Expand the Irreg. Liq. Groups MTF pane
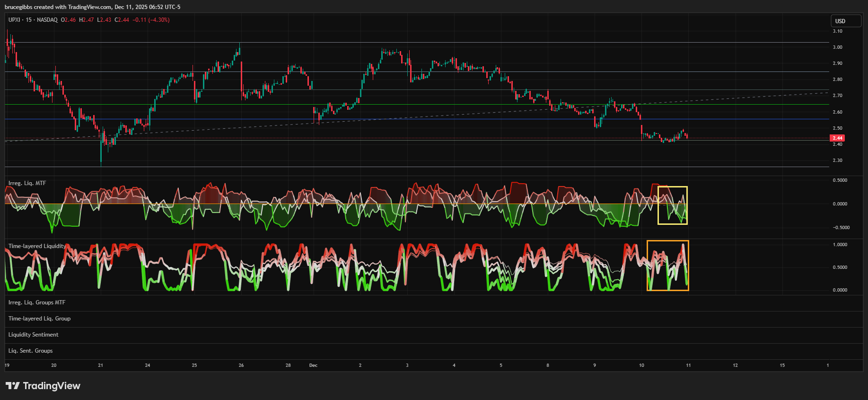The height and width of the screenshot is (400, 868). (x=37, y=302)
